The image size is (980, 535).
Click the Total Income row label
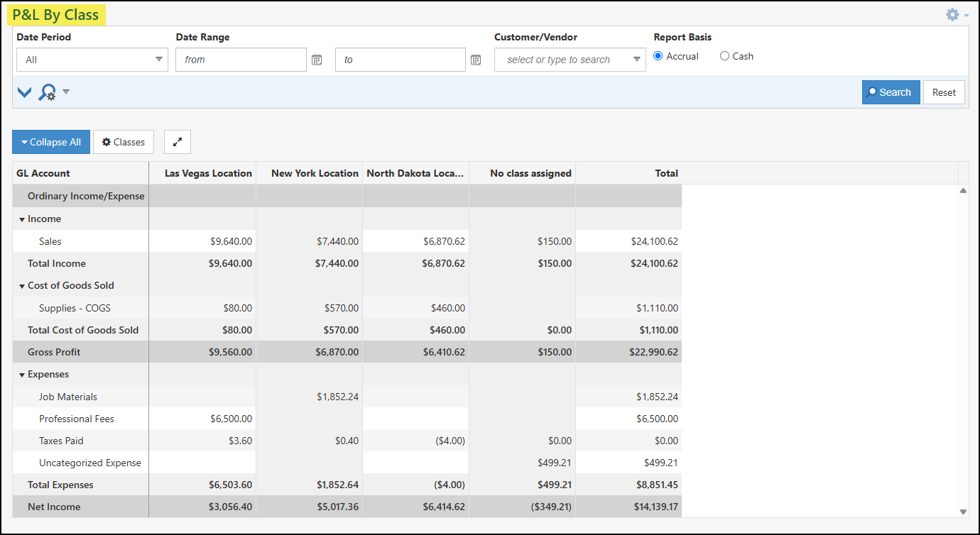(x=57, y=263)
